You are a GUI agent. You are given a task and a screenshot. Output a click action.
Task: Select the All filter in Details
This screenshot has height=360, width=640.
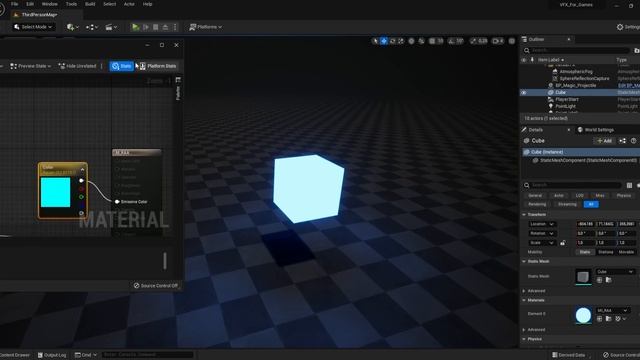[x=591, y=204]
